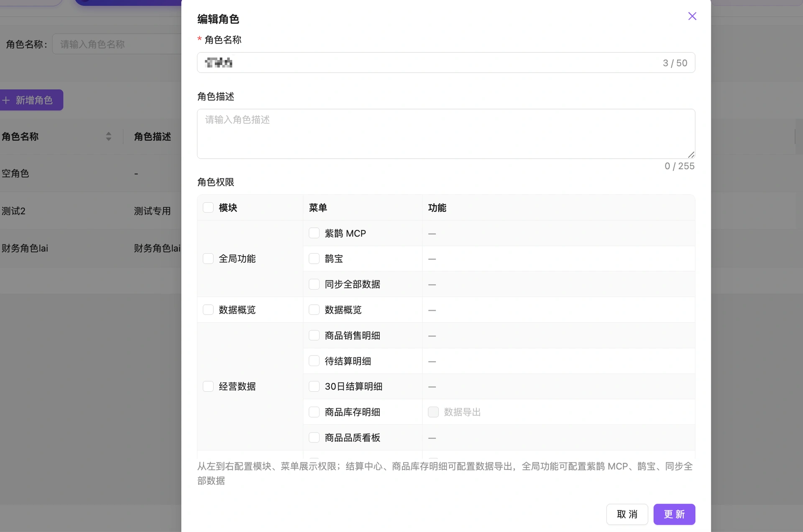Image resolution: width=803 pixels, height=532 pixels.
Task: Check the 数据概览 module checkbox
Action: (208, 310)
